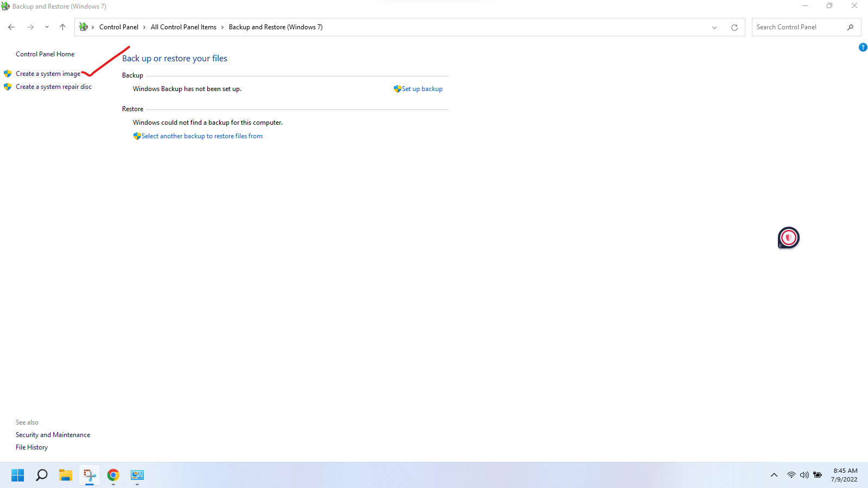The width and height of the screenshot is (868, 488).
Task: Click Set up backup link
Action: (x=422, y=89)
